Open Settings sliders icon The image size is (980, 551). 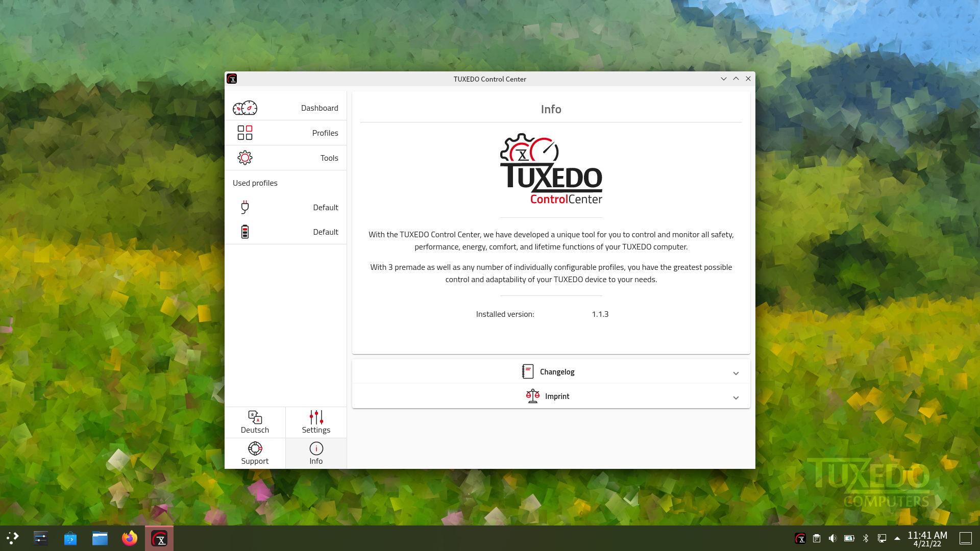tap(316, 417)
